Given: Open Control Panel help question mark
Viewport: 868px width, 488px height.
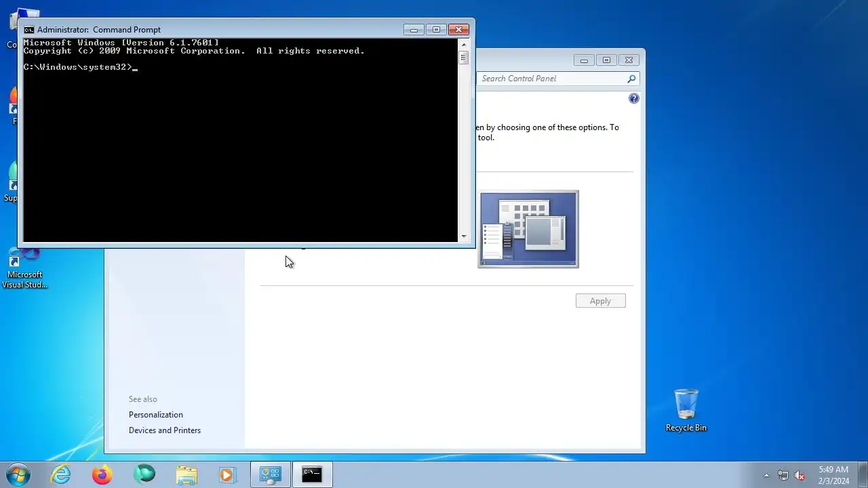Looking at the screenshot, I should click(x=633, y=98).
